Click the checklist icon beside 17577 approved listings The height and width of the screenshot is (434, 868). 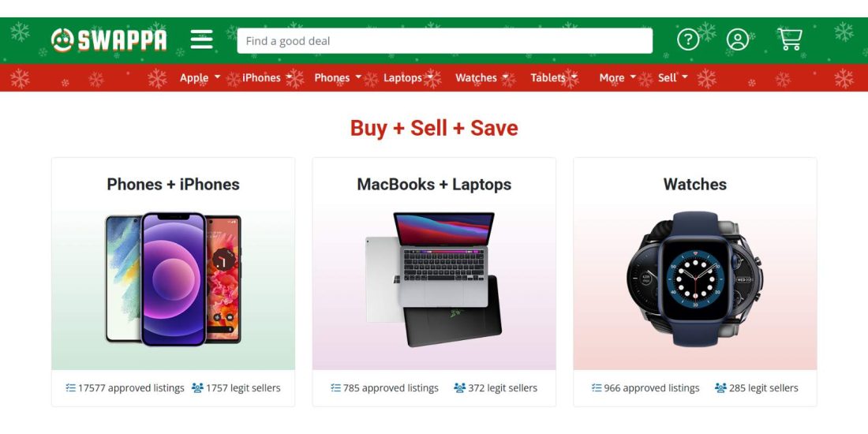coord(71,388)
